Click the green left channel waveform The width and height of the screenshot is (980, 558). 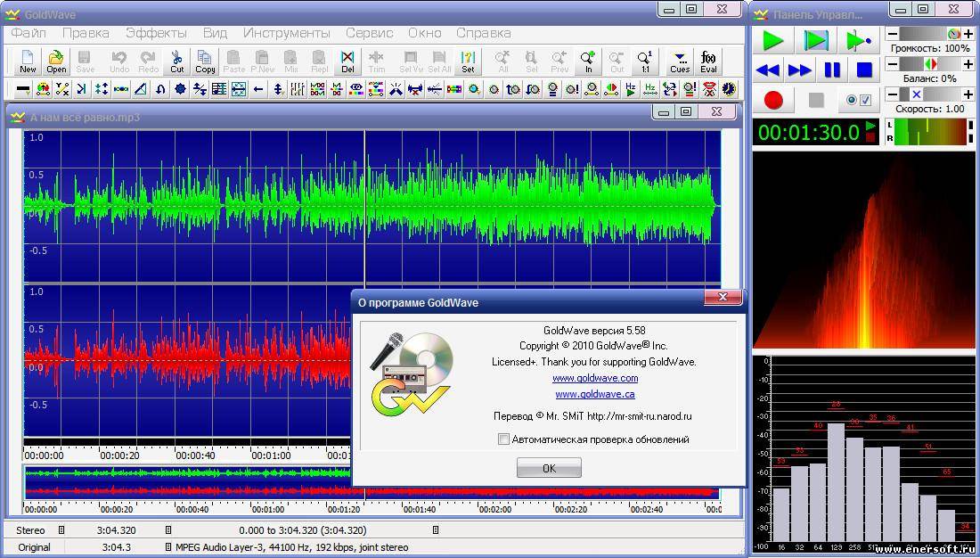point(372,205)
